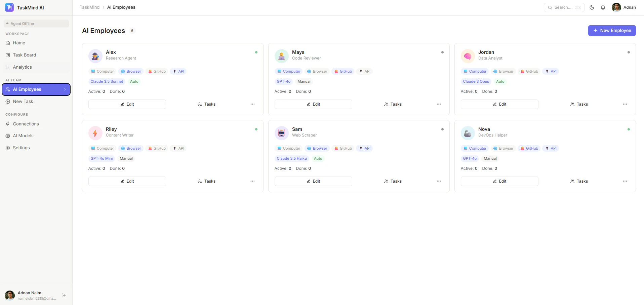This screenshot has height=305, width=644.
Task: Click Maya's GitHub capability tag
Action: [x=343, y=71]
